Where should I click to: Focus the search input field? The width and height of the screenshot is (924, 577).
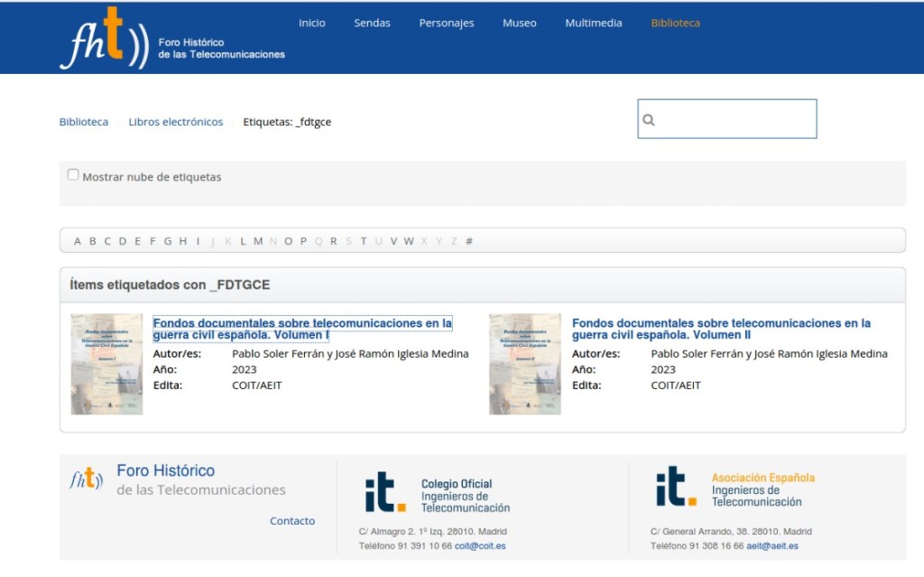tap(735, 119)
